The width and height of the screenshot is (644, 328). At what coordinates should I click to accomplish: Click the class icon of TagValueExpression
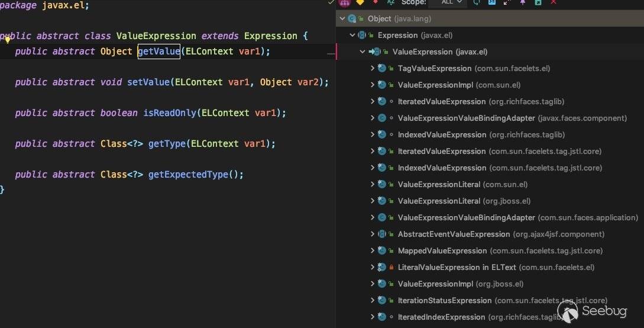click(381, 68)
